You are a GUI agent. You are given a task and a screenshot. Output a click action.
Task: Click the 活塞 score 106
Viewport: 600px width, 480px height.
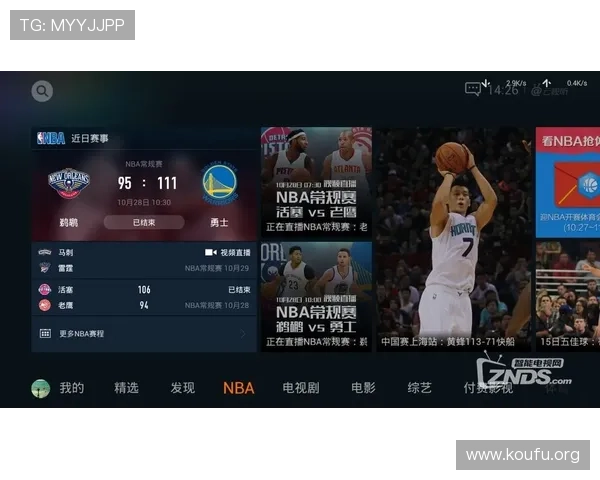point(144,290)
